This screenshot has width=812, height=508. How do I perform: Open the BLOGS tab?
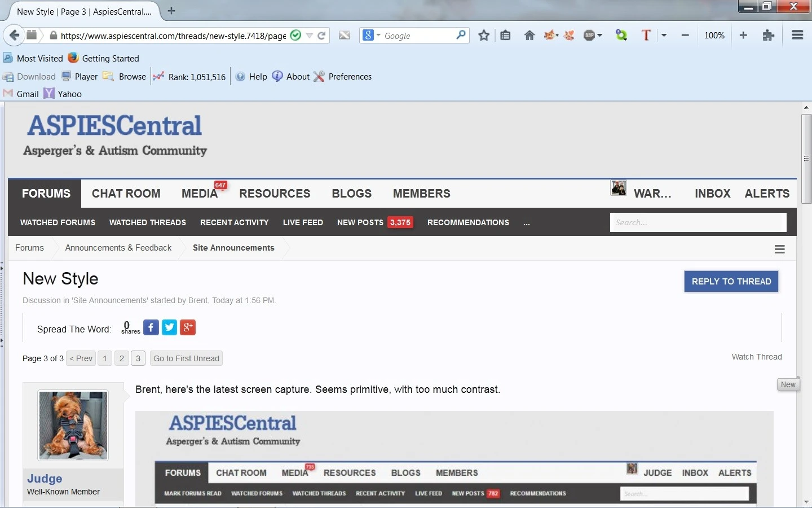click(x=352, y=194)
